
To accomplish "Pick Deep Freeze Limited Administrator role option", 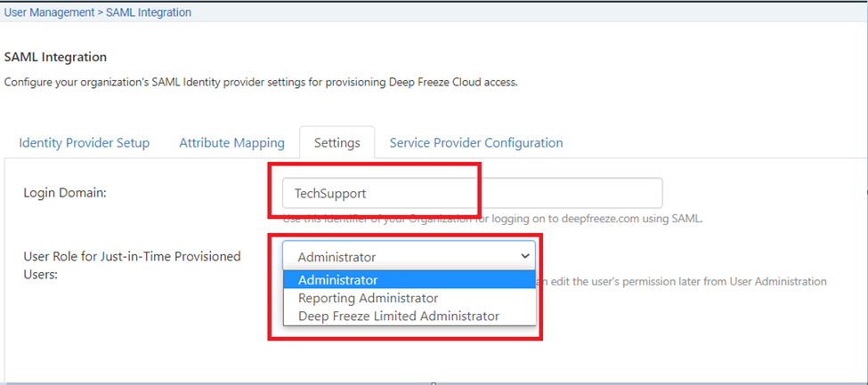I will 398,316.
